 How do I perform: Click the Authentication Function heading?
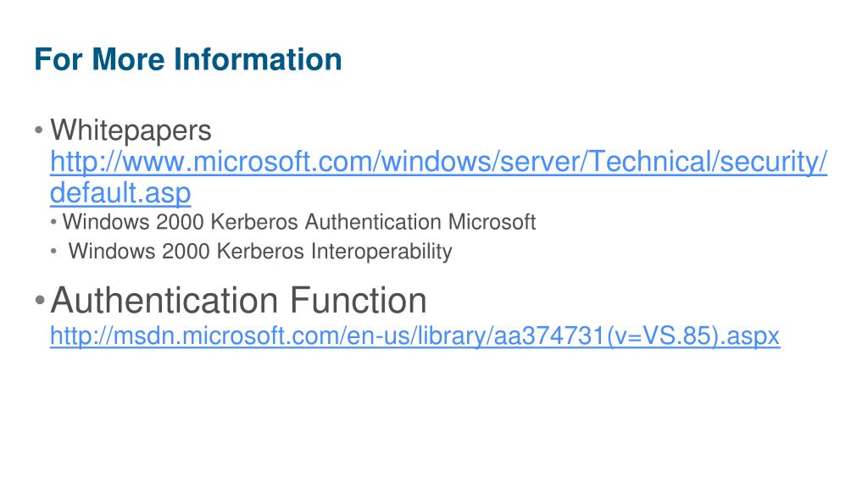pyautogui.click(x=238, y=301)
